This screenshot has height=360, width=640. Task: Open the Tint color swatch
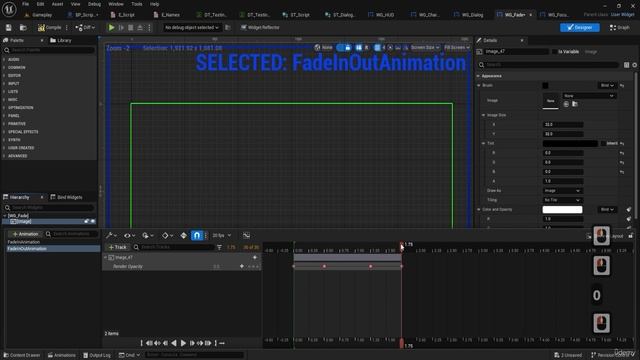pos(570,144)
